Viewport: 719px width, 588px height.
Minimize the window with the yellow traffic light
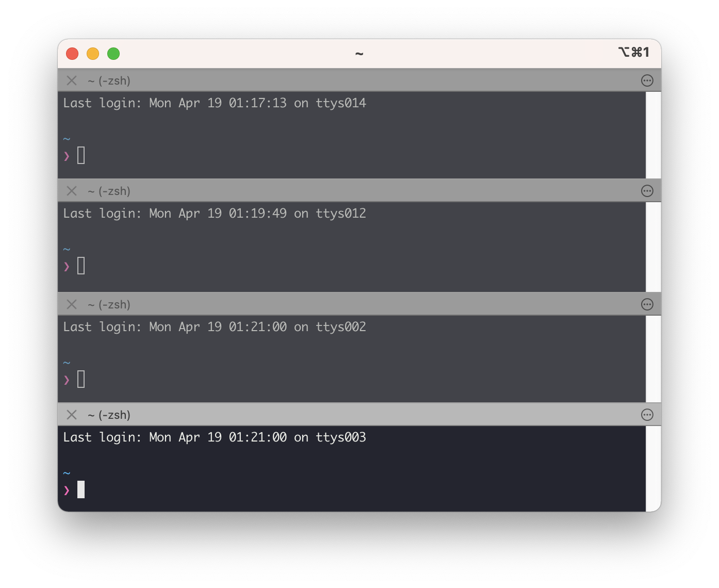(93, 53)
